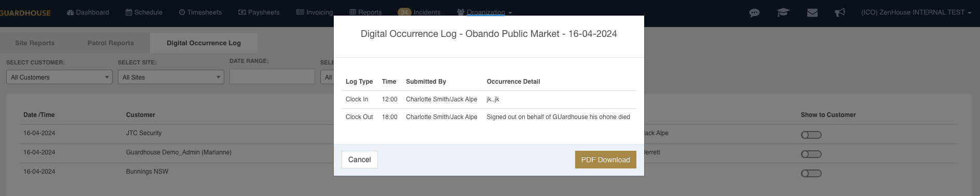The height and width of the screenshot is (196, 980).
Task: Open Paysheets in the navigation bar
Action: 258,12
